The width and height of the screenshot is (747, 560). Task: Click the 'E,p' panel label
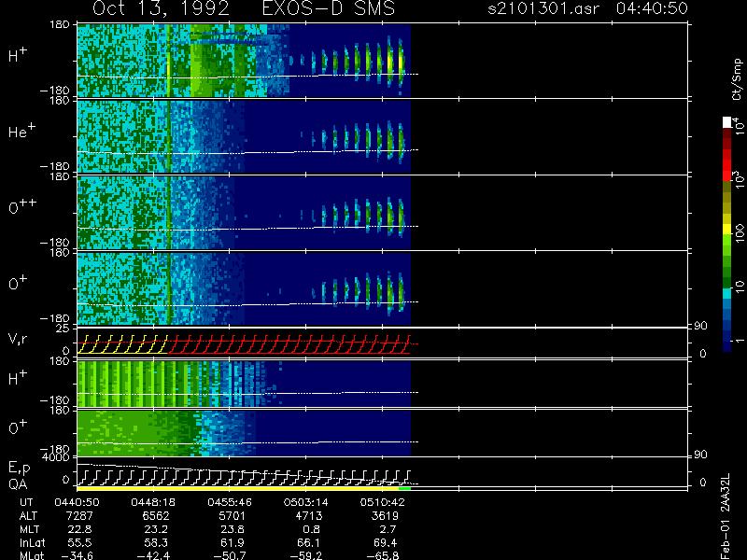(19, 469)
